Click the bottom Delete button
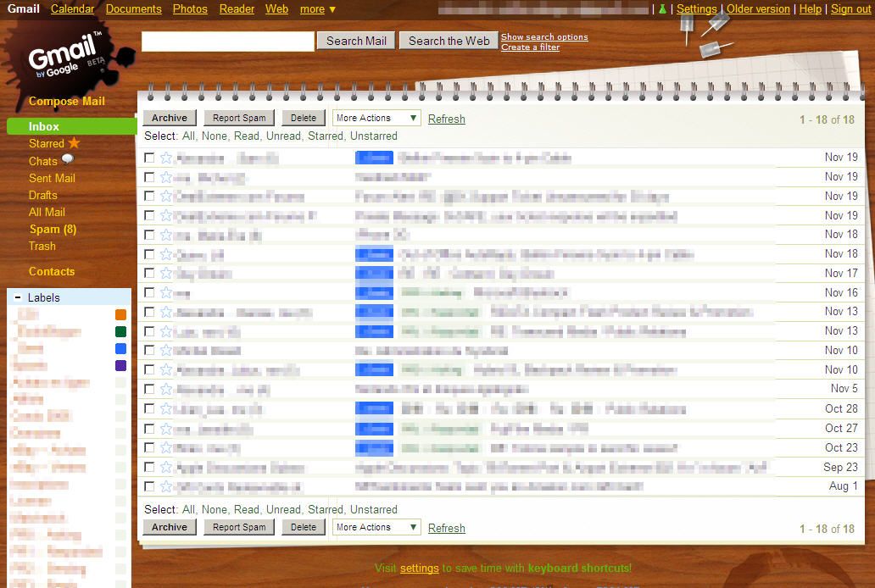 point(304,527)
